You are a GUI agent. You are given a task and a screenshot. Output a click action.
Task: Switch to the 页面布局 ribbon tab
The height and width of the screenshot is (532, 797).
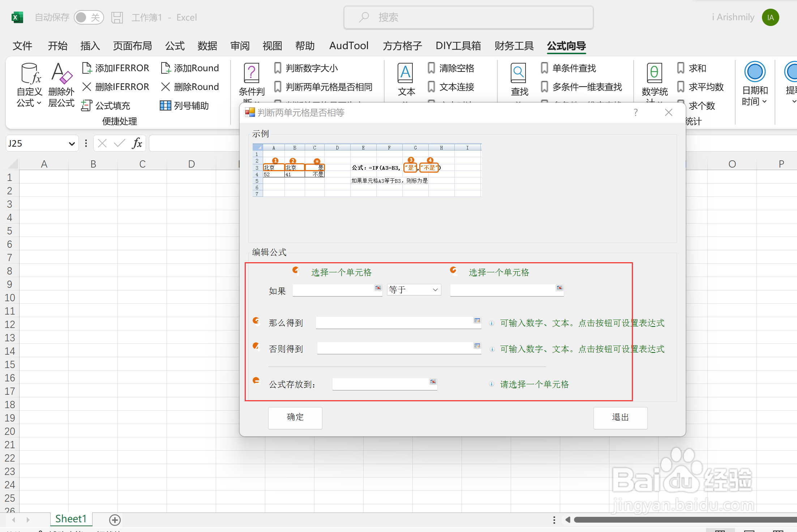coord(132,46)
